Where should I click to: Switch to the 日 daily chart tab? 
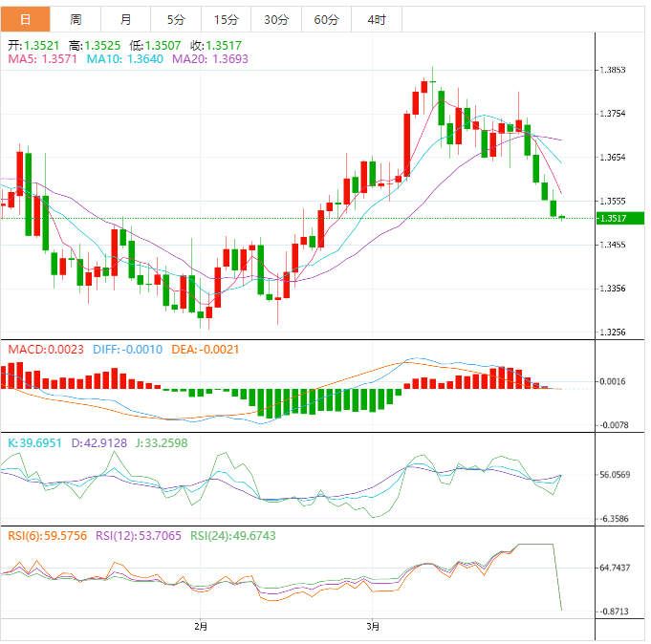click(25, 19)
